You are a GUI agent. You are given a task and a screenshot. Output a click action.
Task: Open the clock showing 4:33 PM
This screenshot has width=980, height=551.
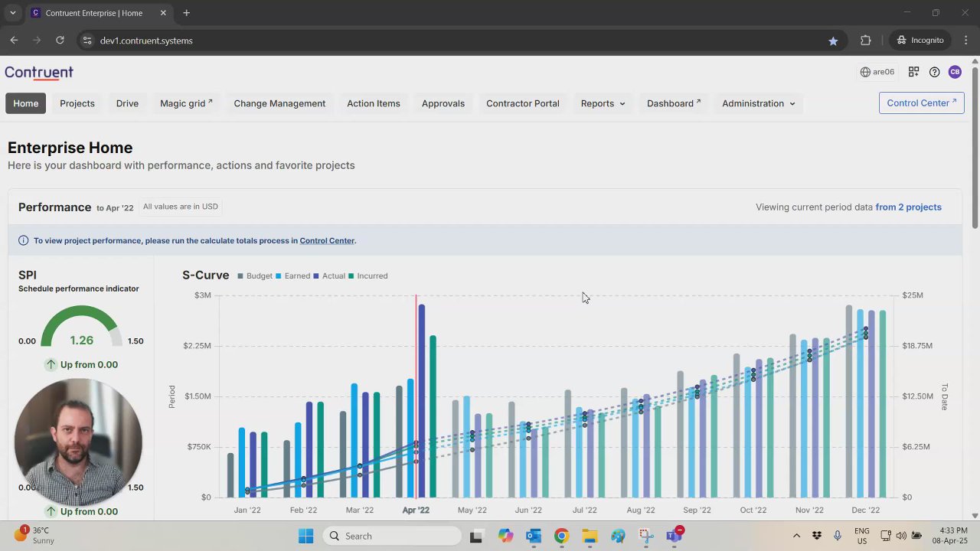point(949,535)
